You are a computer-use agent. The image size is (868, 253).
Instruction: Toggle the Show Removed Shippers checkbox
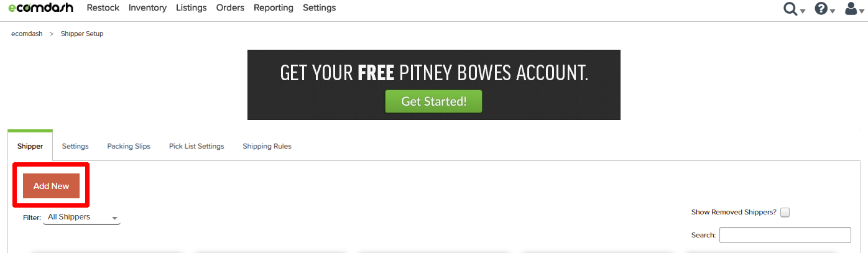coord(785,212)
